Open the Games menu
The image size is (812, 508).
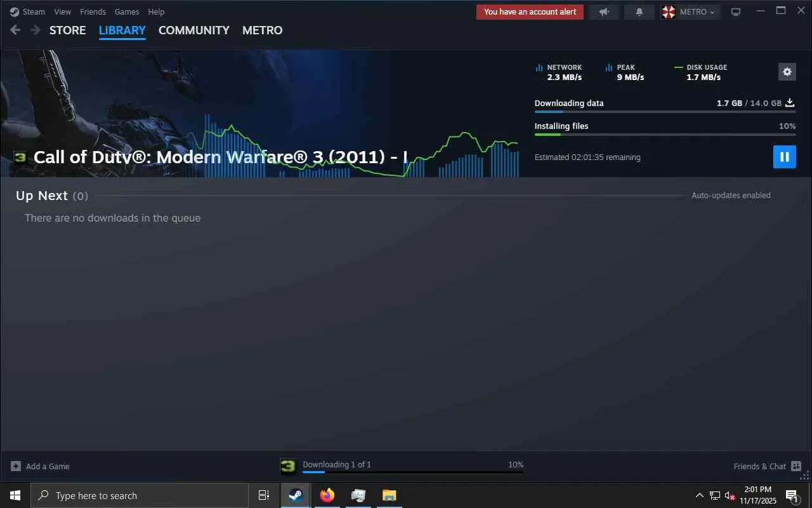pos(127,11)
